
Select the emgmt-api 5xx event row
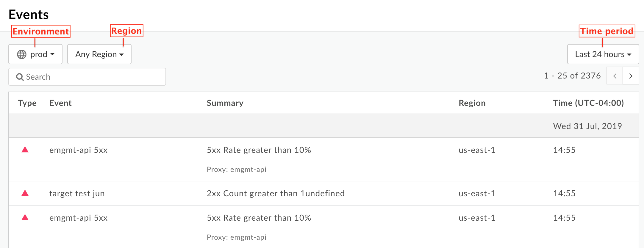[x=79, y=150]
